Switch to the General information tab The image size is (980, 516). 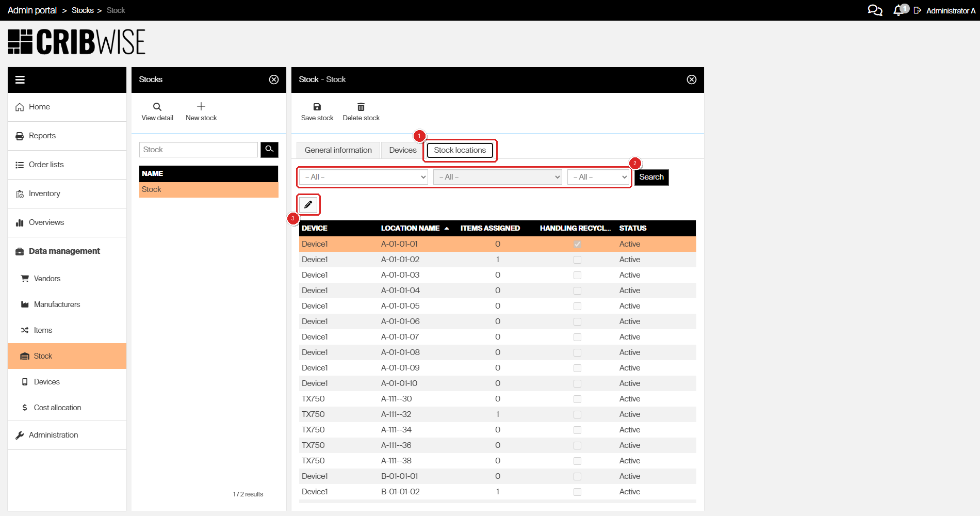pyautogui.click(x=338, y=150)
